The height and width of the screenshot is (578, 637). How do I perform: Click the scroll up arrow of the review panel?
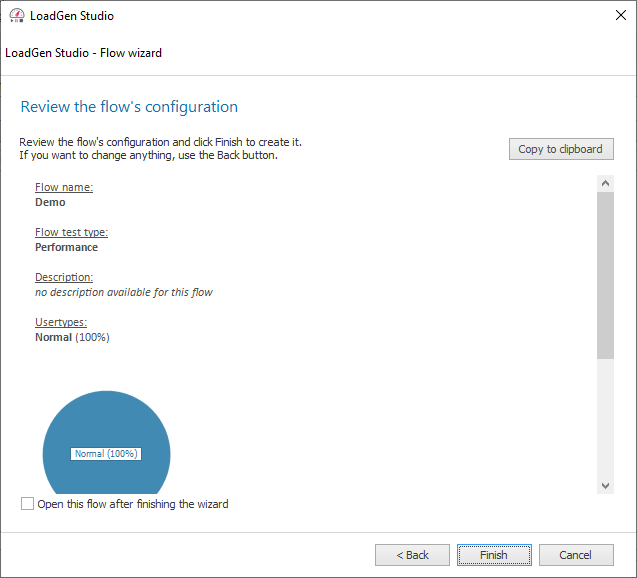click(605, 184)
